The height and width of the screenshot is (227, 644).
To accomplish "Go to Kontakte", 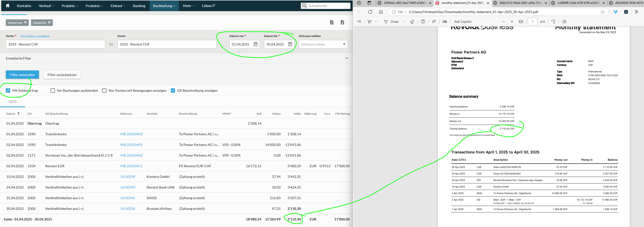I will pos(24,6).
